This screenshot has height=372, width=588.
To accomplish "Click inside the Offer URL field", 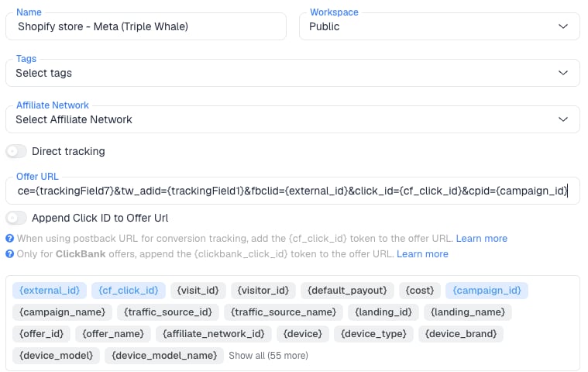I will click(293, 191).
